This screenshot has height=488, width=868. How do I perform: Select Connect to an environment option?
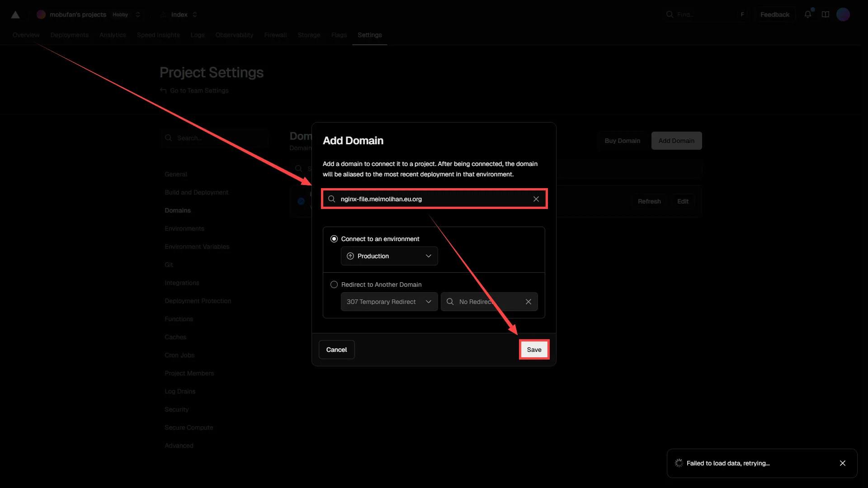[x=334, y=239]
